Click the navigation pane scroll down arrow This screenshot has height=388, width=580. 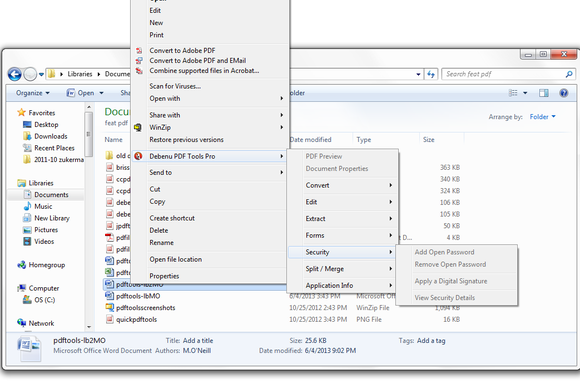(89, 327)
